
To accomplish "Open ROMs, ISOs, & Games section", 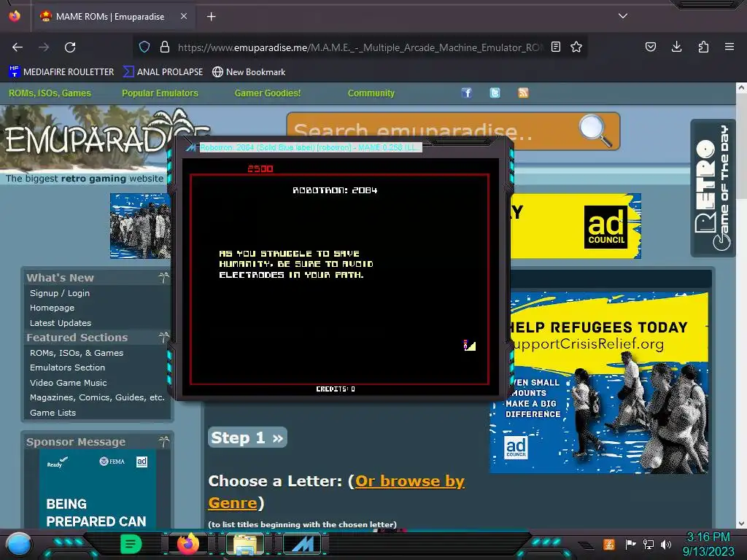I will click(x=76, y=353).
